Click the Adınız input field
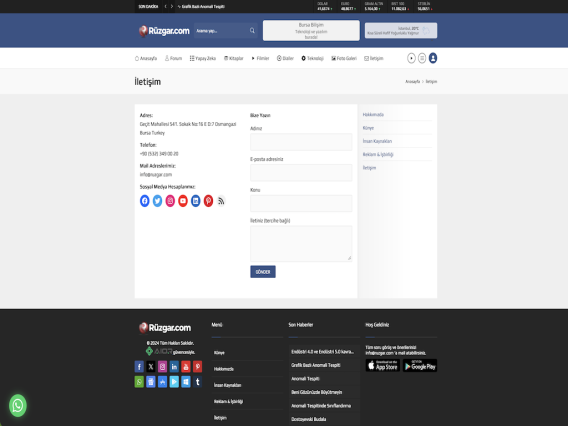This screenshot has height=426, width=568. coord(301,142)
